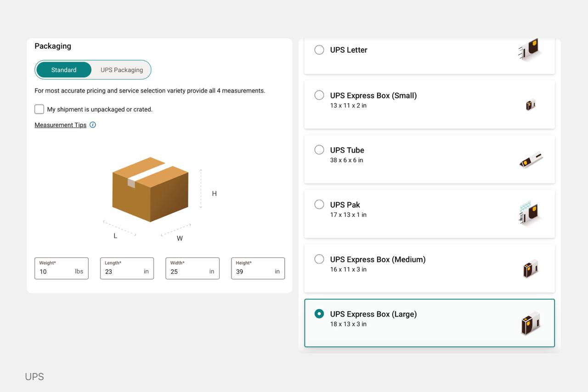The height and width of the screenshot is (392, 588).
Task: Pick the UPS Pak radio button
Action: pyautogui.click(x=319, y=205)
